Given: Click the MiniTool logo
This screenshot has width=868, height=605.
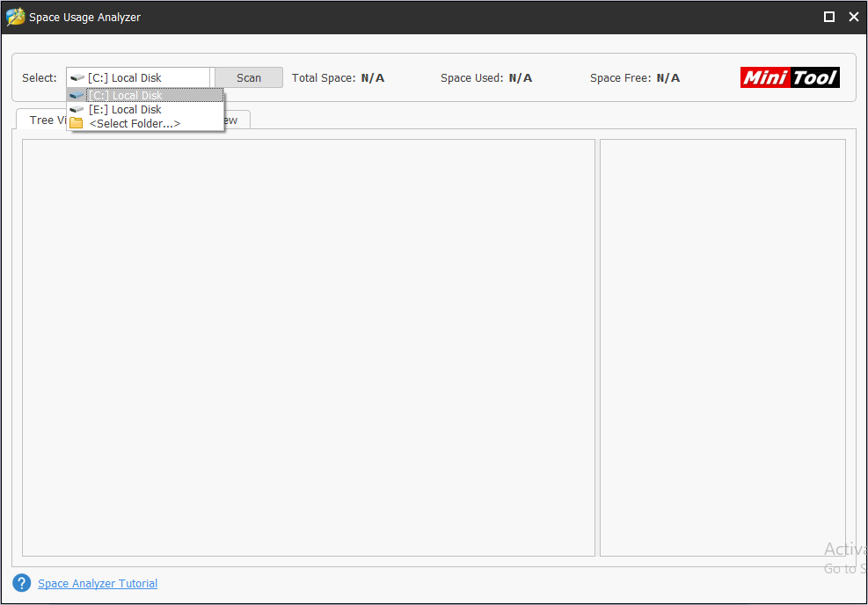Looking at the screenshot, I should point(790,77).
